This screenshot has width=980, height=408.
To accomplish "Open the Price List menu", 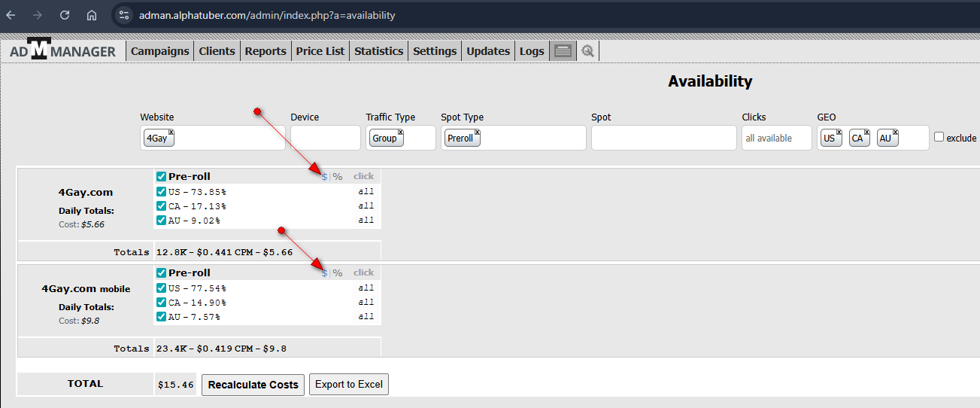I will tap(320, 51).
